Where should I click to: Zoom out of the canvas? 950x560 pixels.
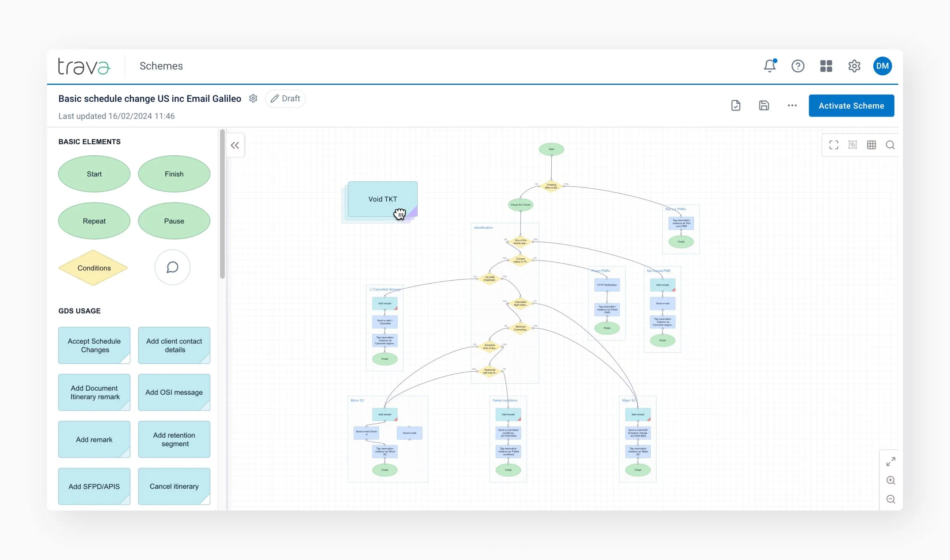click(x=891, y=499)
